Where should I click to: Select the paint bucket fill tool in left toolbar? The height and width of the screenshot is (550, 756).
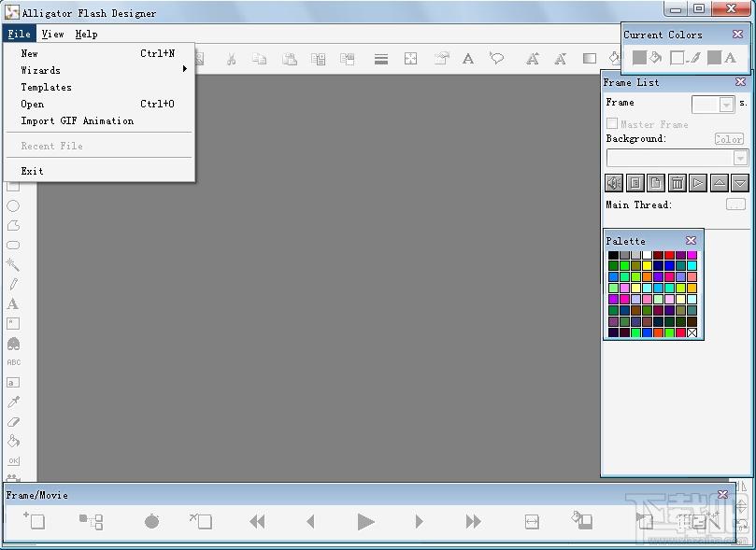coord(13,441)
